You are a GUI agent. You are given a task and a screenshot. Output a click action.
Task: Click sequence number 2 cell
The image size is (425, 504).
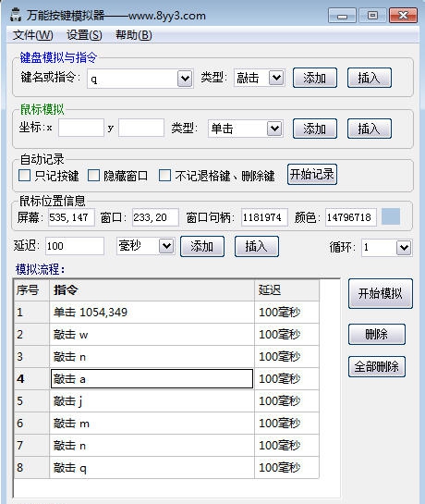(x=31, y=335)
